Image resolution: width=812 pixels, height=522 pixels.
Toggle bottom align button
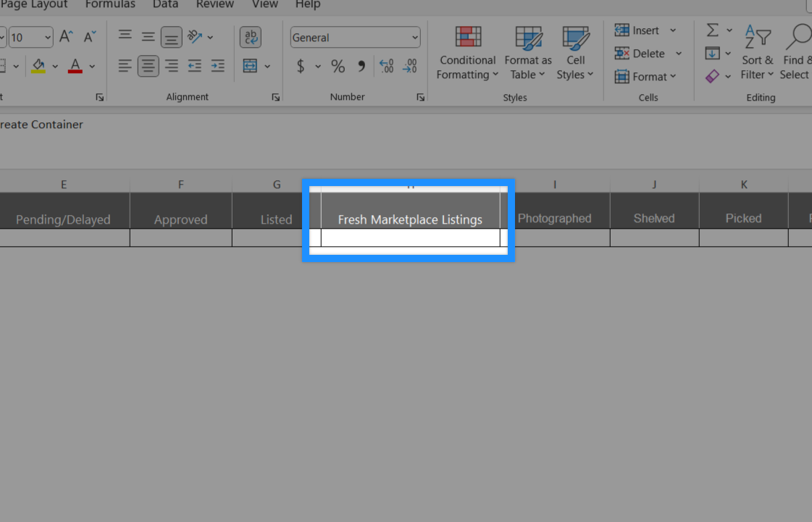click(172, 38)
